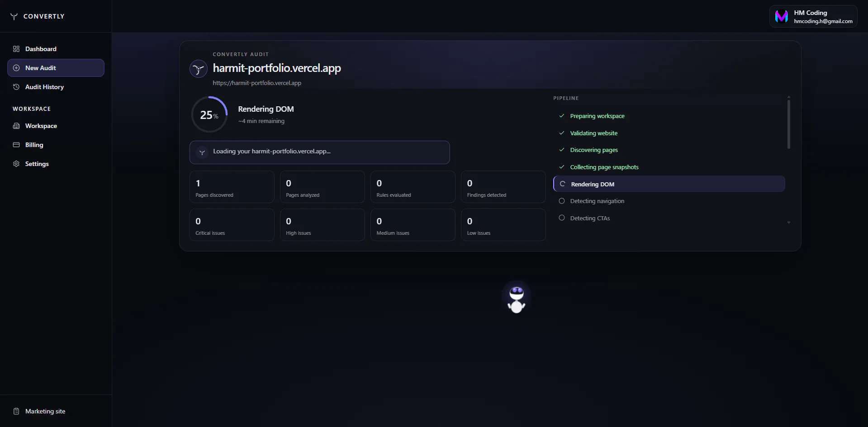Click the pipeline list scrollbar
The image size is (868, 427).
click(789, 124)
